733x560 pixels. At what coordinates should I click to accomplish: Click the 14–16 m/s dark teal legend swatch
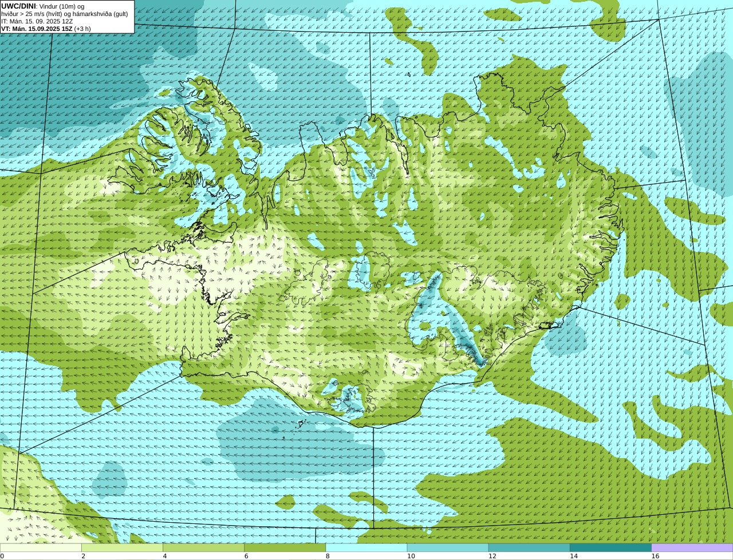point(611,547)
